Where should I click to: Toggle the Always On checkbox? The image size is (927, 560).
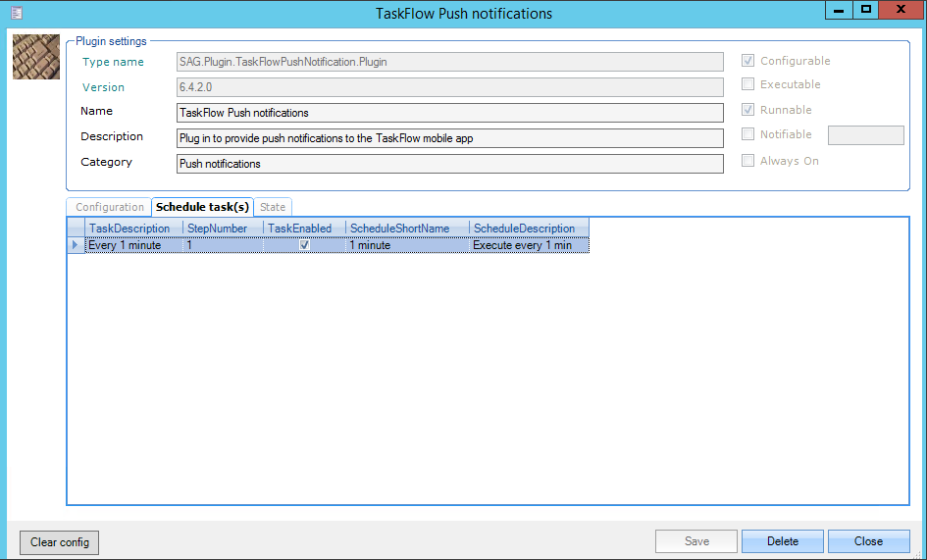tap(747, 161)
